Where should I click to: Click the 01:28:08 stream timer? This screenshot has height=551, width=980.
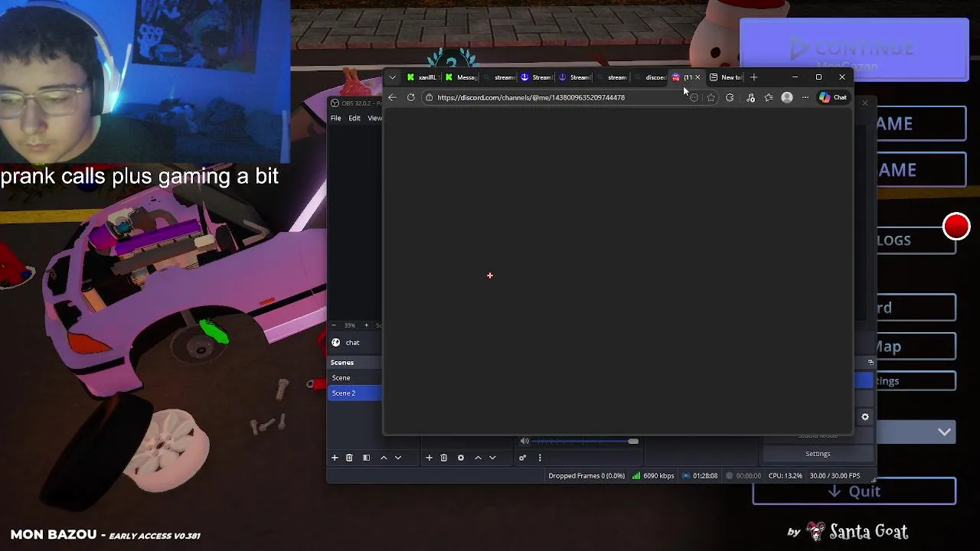pos(705,476)
